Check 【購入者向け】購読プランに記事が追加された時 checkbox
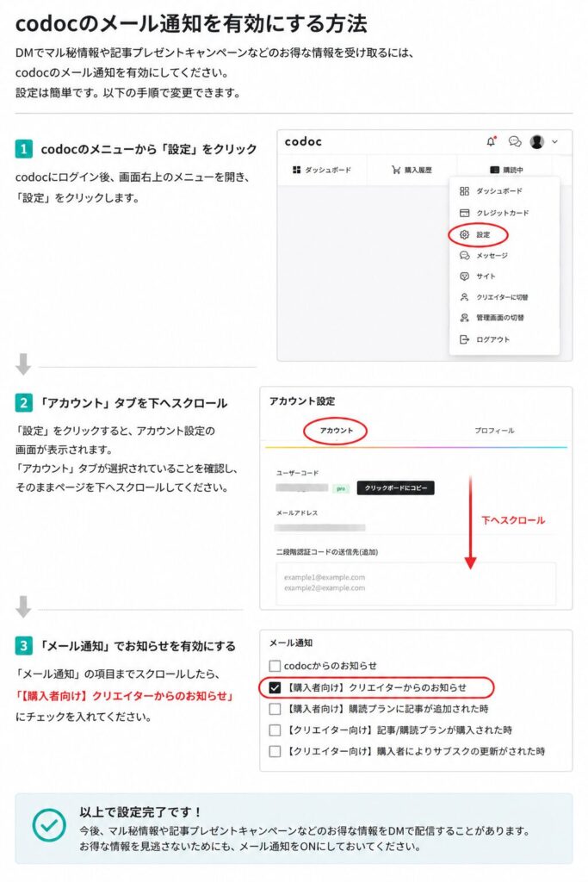This screenshot has height=882, width=588. pyautogui.click(x=275, y=709)
